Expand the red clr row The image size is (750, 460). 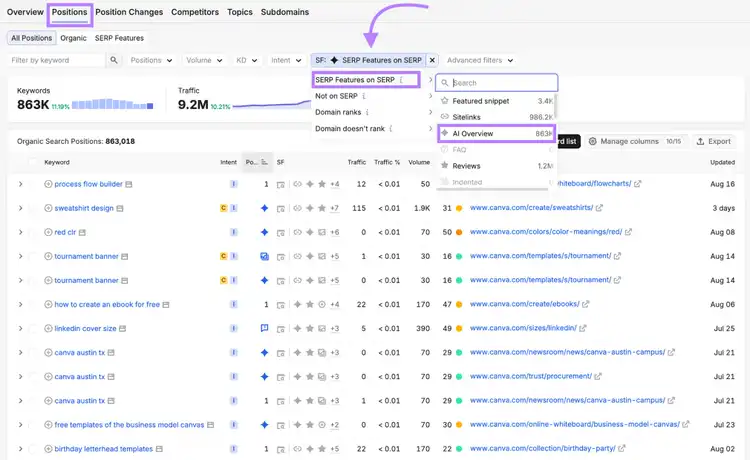click(x=20, y=232)
